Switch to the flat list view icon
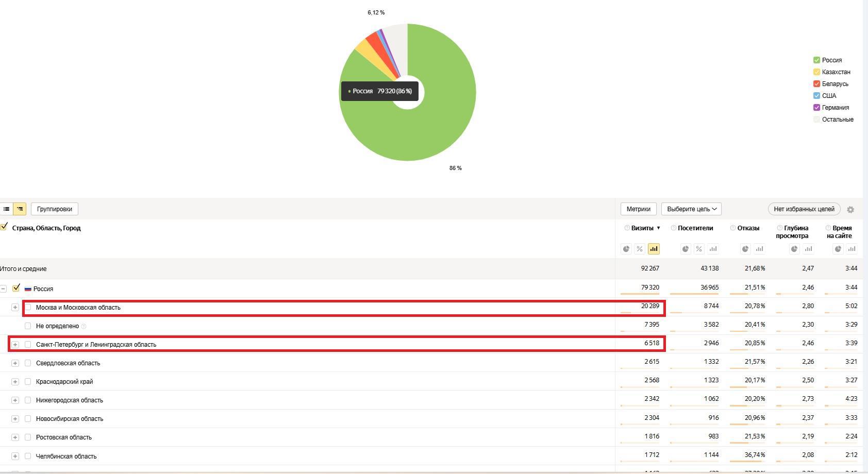The width and height of the screenshot is (868, 474). pos(6,209)
